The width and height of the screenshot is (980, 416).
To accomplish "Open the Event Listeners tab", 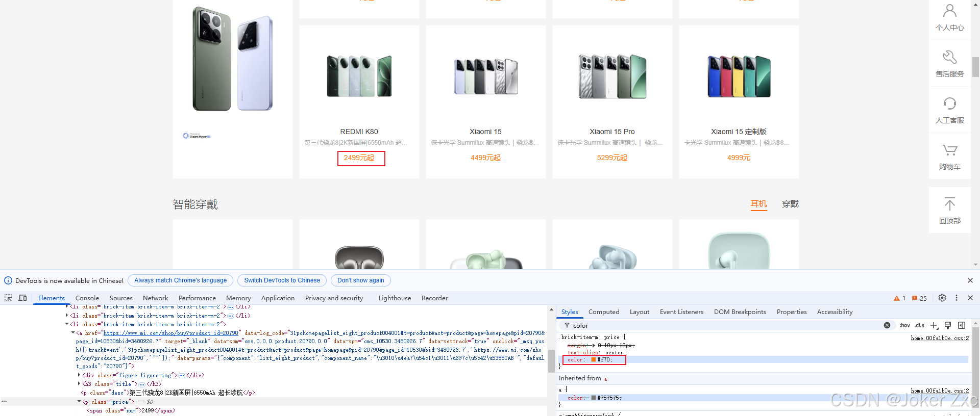I will click(681, 312).
